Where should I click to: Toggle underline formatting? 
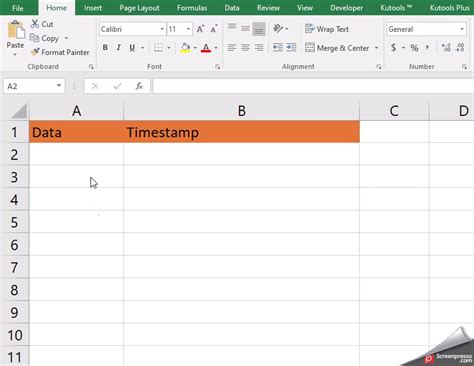pyautogui.click(x=132, y=48)
